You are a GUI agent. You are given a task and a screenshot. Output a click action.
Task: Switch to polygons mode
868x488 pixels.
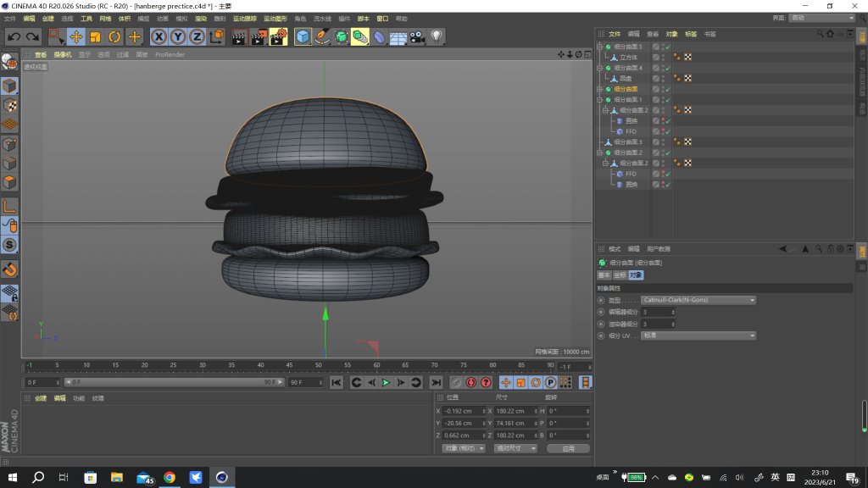click(9, 183)
